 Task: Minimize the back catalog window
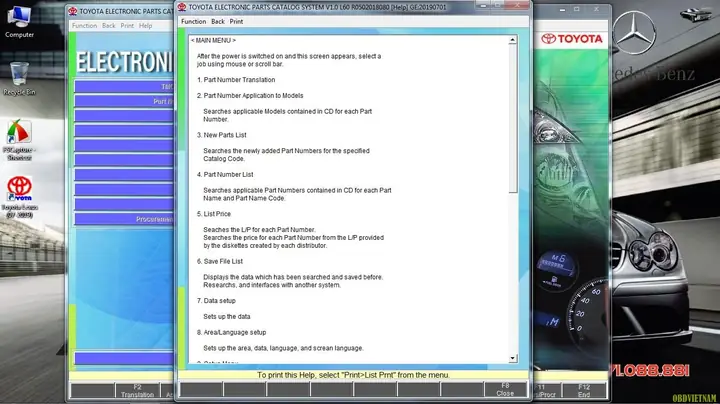pos(562,10)
